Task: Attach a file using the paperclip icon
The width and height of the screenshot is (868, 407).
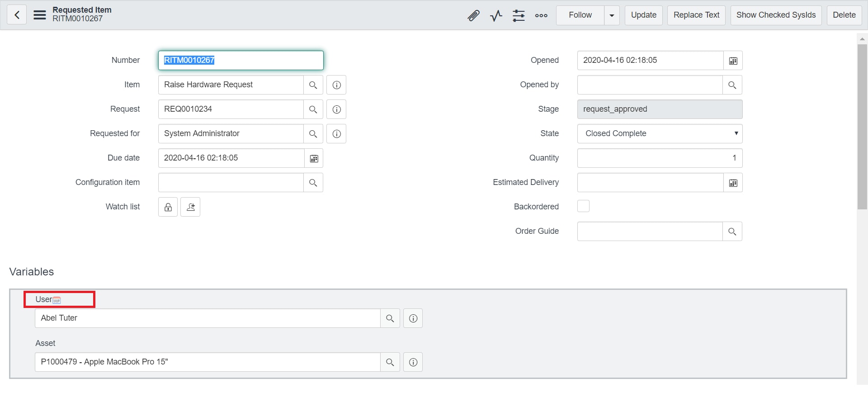Action: click(473, 15)
